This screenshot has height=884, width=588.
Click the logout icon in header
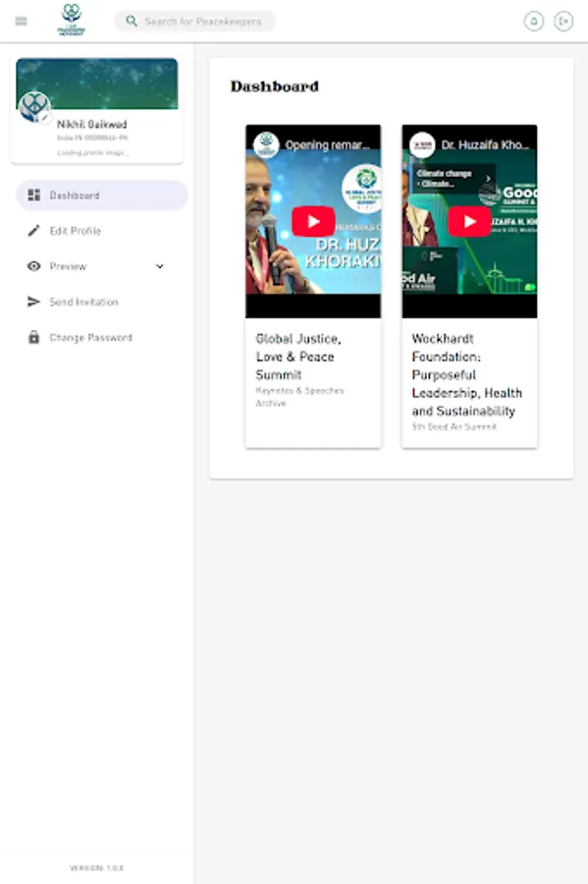tap(563, 22)
